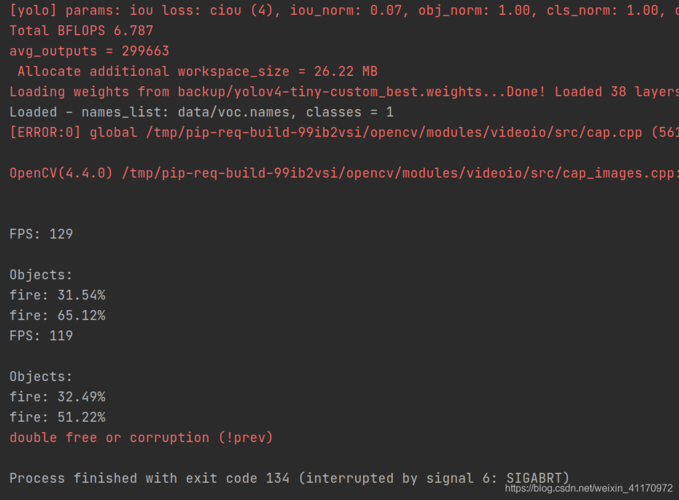The image size is (679, 500).
Task: Select the 'double free or corruption' error line
Action: pos(141,437)
